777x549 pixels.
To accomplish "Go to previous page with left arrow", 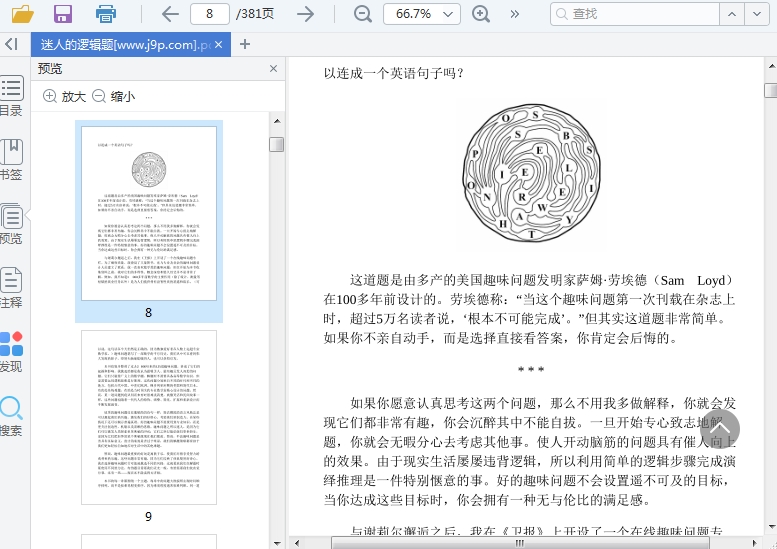I will [170, 14].
